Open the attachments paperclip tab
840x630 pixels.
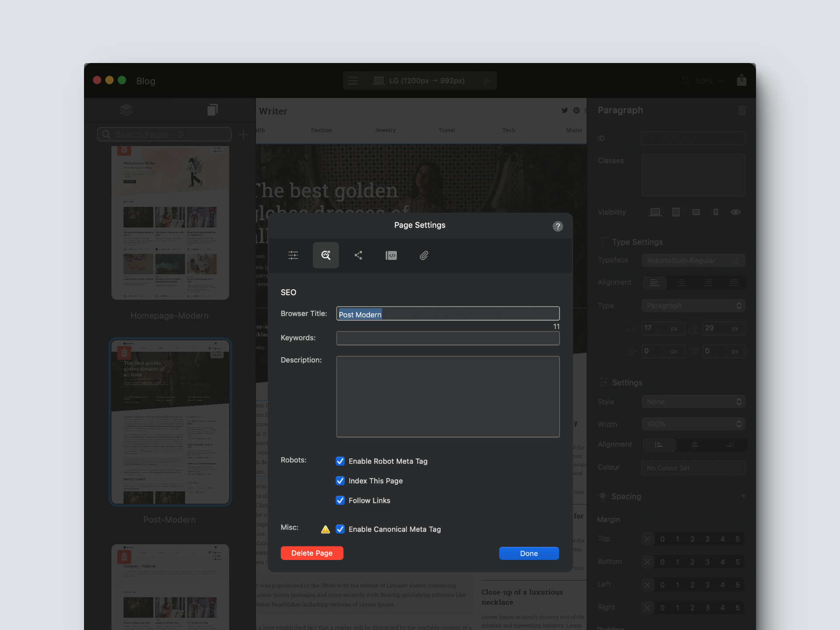423,255
